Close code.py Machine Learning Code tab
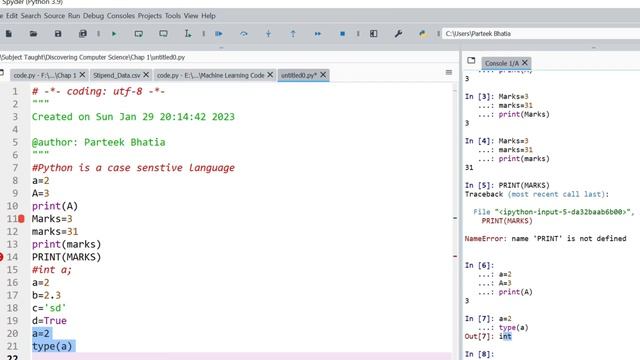Image resolution: width=640 pixels, height=360 pixels. pyautogui.click(x=270, y=75)
